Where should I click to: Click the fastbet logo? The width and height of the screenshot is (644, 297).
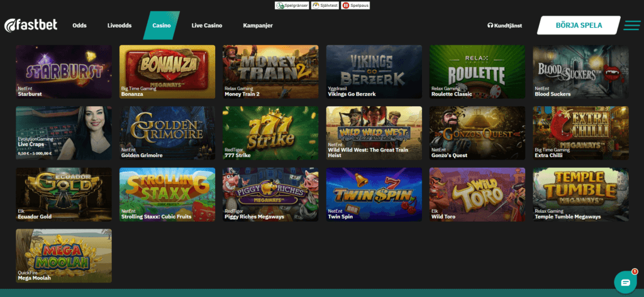point(31,26)
